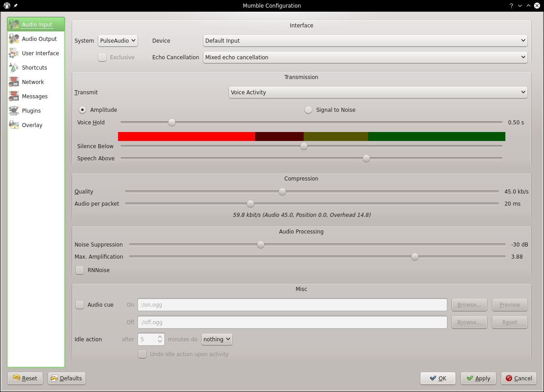This screenshot has height=392, width=544.
Task: Select the Audio Input page label
Action: [37, 25]
